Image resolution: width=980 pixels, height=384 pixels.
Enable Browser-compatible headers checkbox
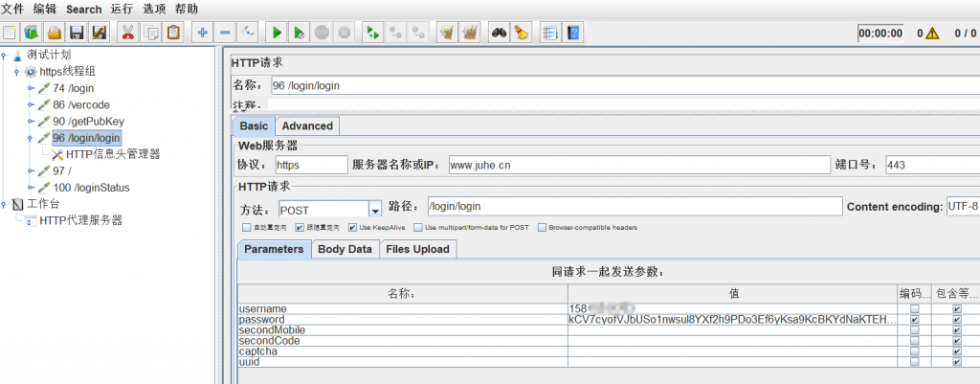542,228
